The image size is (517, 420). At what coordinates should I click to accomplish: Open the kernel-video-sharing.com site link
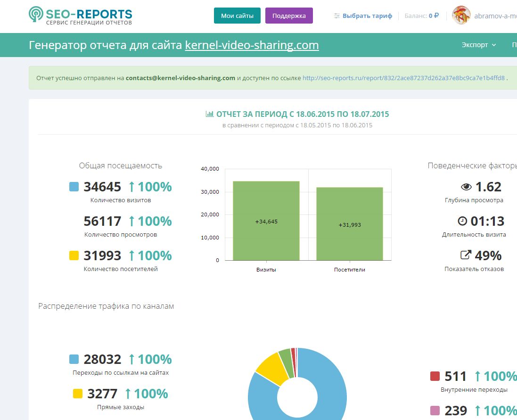point(252,45)
